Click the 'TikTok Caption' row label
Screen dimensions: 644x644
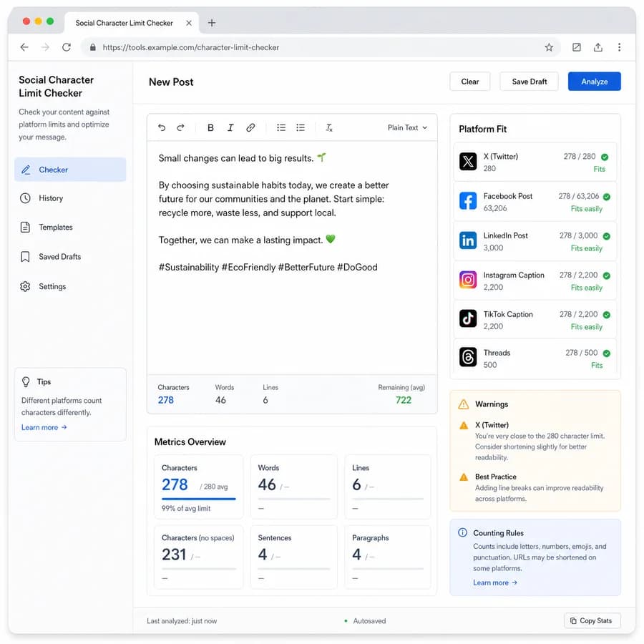point(507,314)
